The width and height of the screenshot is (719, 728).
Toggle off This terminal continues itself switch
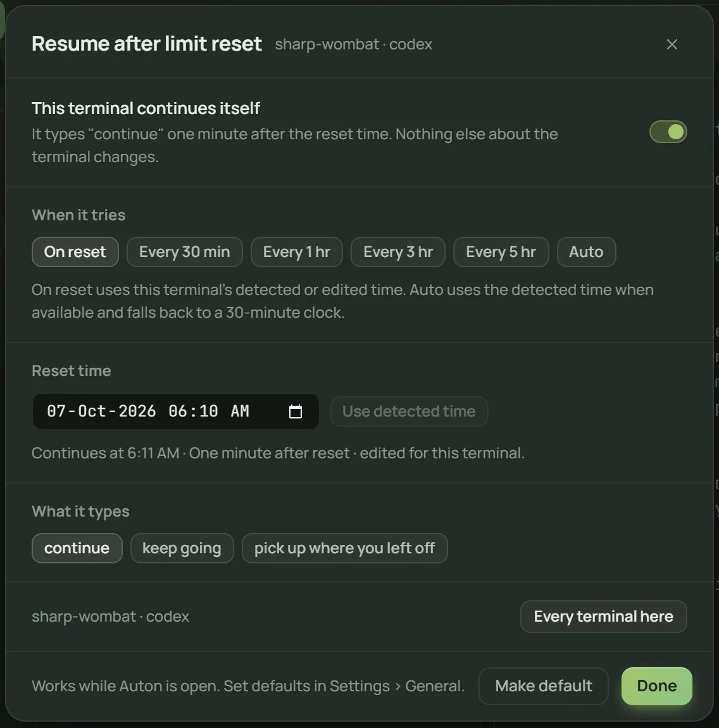click(x=668, y=132)
